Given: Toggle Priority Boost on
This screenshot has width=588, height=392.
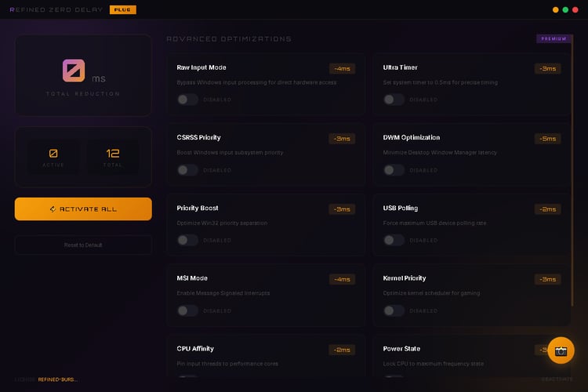Looking at the screenshot, I should 187,241.
